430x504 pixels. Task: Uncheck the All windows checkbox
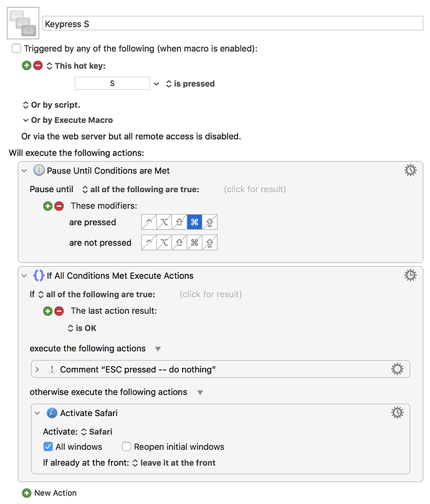(48, 447)
